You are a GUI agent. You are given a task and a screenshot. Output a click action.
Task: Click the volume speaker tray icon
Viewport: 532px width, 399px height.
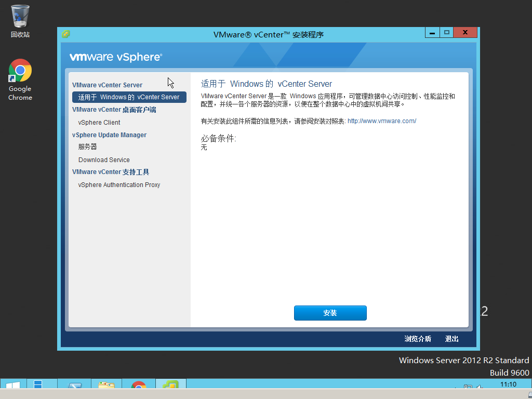point(479,387)
